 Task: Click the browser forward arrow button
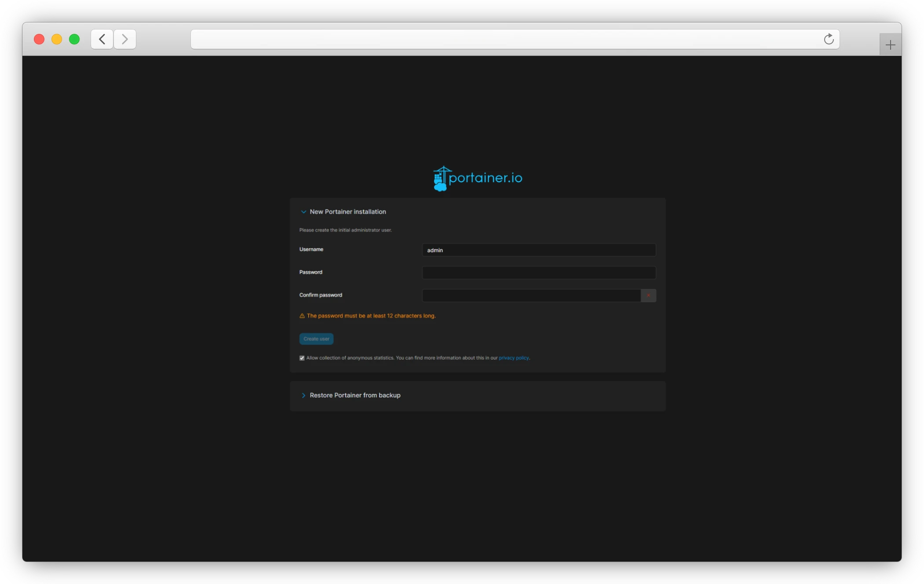coord(125,39)
